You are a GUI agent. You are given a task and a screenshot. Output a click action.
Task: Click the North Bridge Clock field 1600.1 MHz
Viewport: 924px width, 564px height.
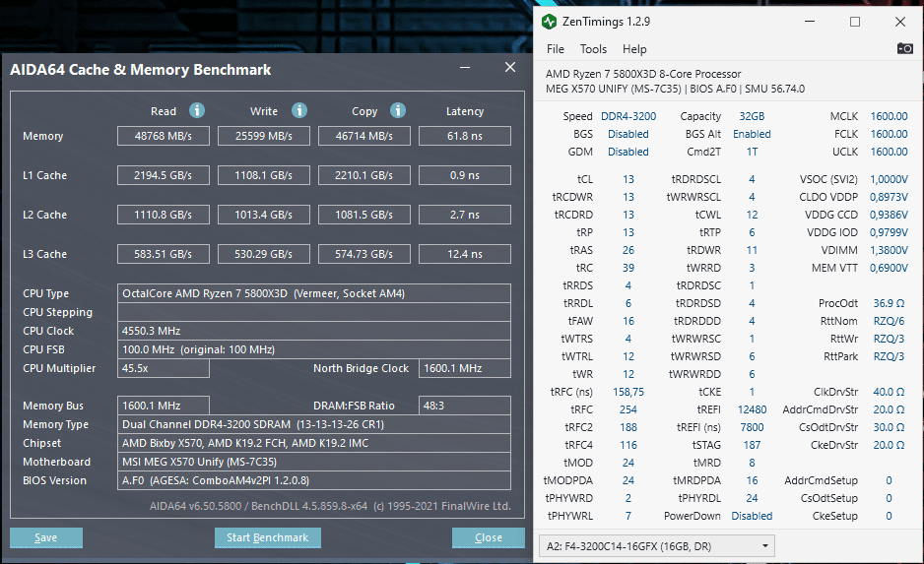click(464, 368)
